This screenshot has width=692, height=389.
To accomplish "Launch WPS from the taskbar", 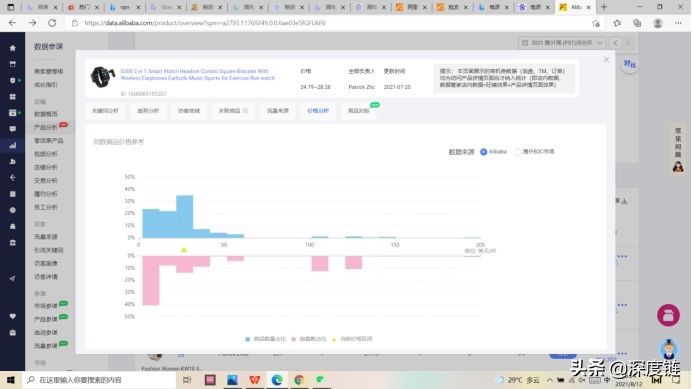I will (x=255, y=380).
